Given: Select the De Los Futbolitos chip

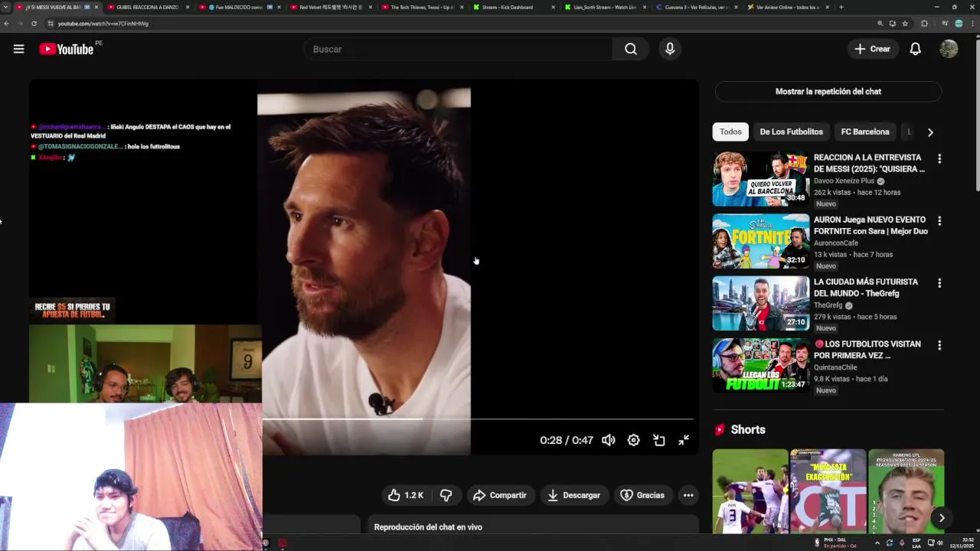Looking at the screenshot, I should [x=791, y=132].
